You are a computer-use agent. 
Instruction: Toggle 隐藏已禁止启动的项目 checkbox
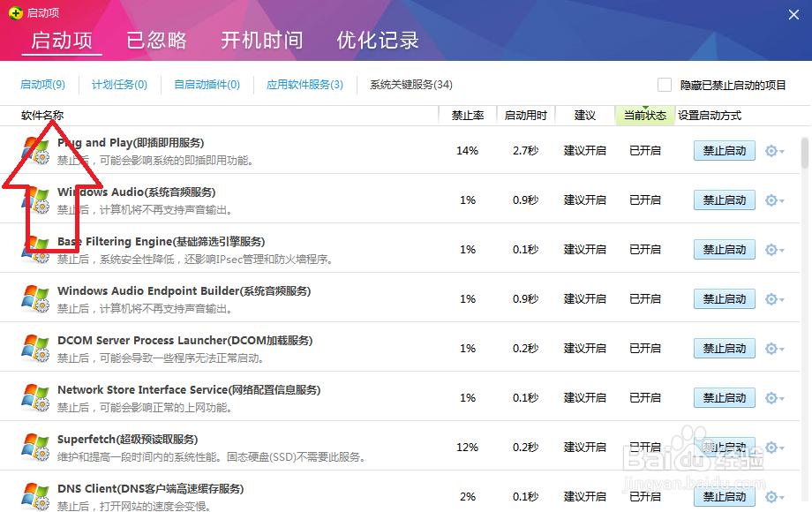[665, 85]
